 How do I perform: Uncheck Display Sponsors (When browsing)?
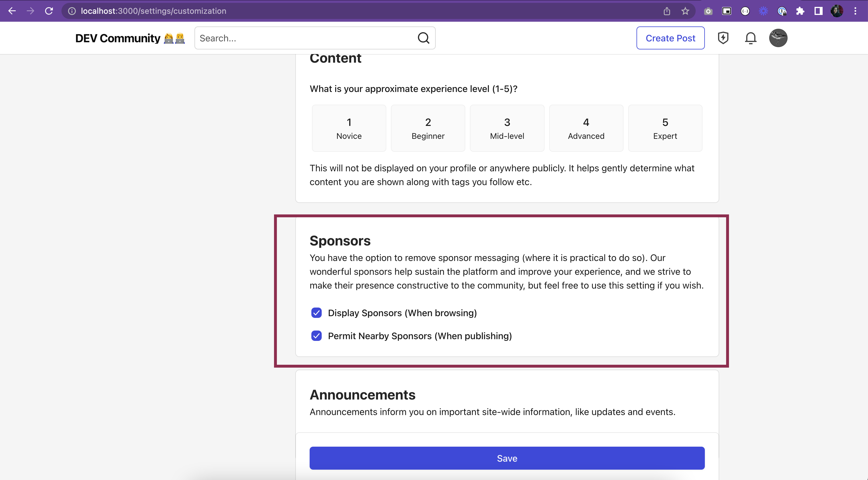pyautogui.click(x=317, y=313)
